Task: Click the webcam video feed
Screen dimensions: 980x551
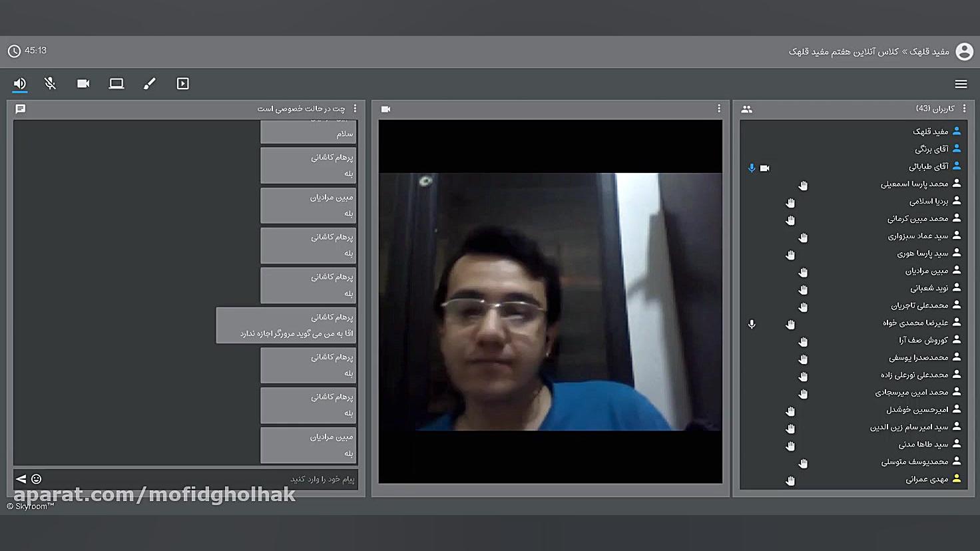Action: click(x=551, y=301)
